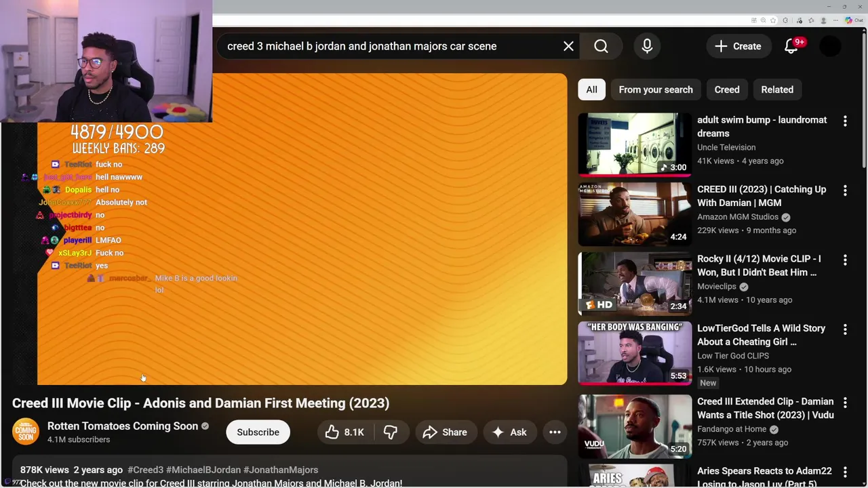The width and height of the screenshot is (868, 488).
Task: Select the Creed filter chip
Action: 727,89
